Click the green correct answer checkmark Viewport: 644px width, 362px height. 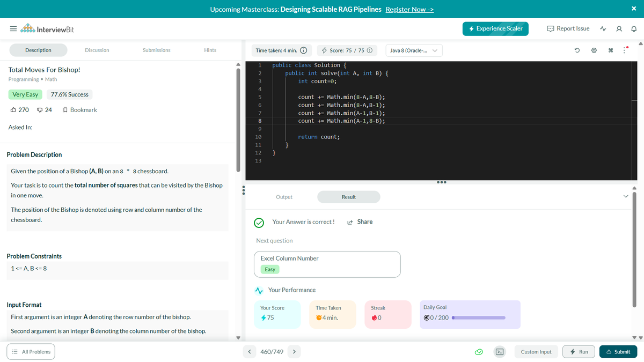tap(259, 223)
